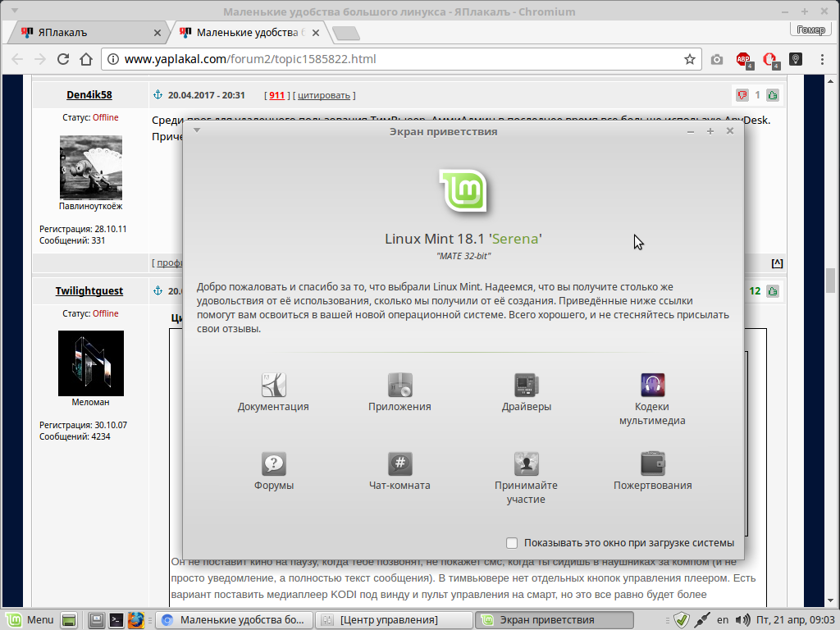Open Den4ik58 user profile link
The image size is (840, 630).
(x=89, y=95)
